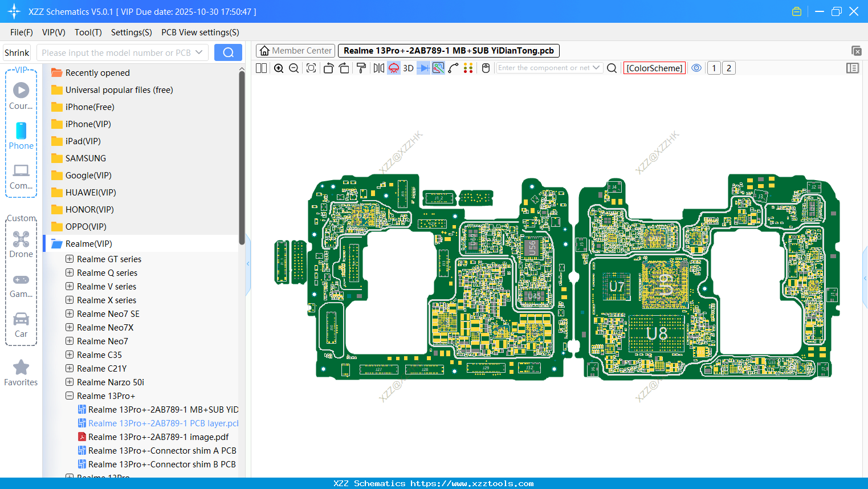
Task: Expand Realme Q series
Action: pos(70,272)
